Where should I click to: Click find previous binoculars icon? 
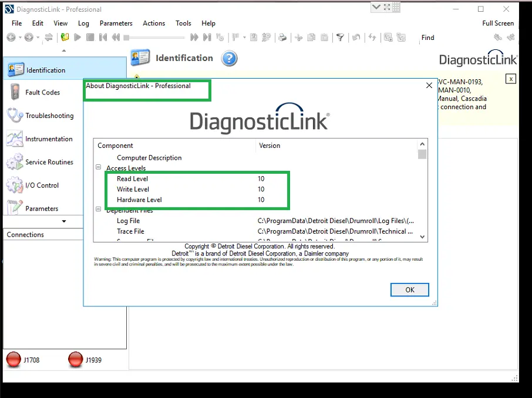point(498,38)
